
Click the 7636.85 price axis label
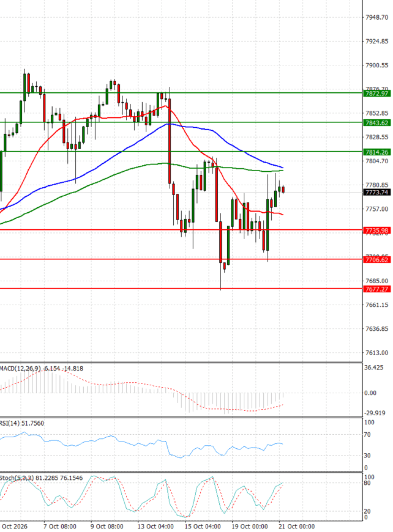[x=376, y=329]
